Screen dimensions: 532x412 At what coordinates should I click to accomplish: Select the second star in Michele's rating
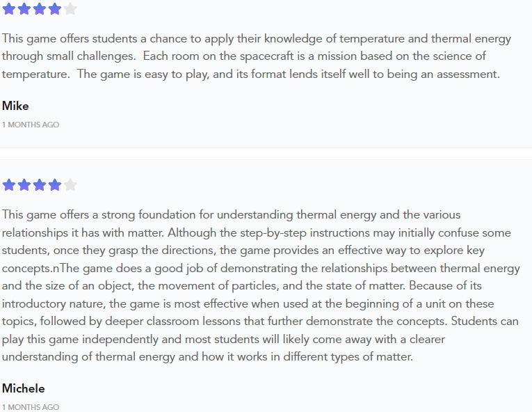coord(24,185)
